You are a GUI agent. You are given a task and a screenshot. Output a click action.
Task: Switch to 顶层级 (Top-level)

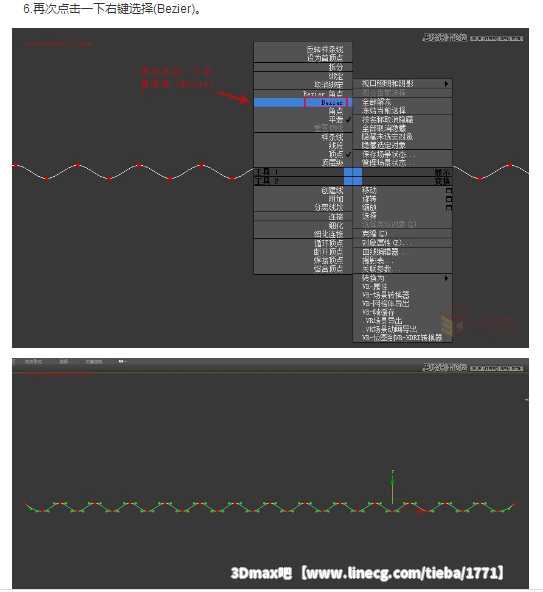tap(332, 163)
